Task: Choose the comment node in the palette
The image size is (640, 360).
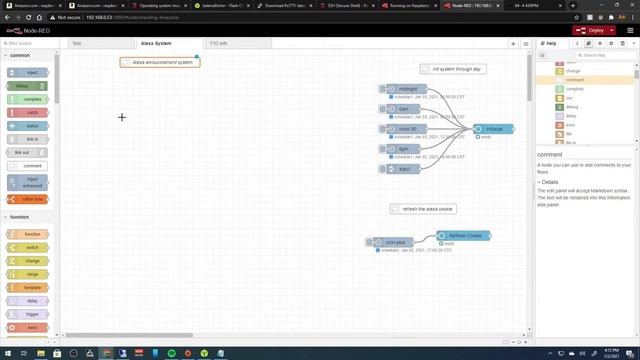Action: point(27,166)
